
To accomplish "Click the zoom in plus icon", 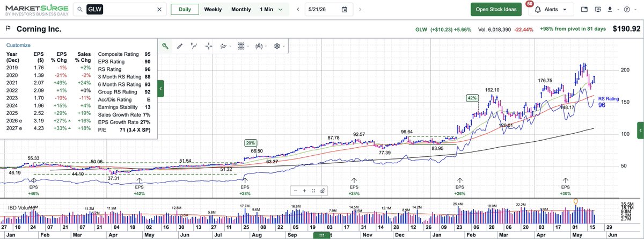I will click(x=304, y=190).
